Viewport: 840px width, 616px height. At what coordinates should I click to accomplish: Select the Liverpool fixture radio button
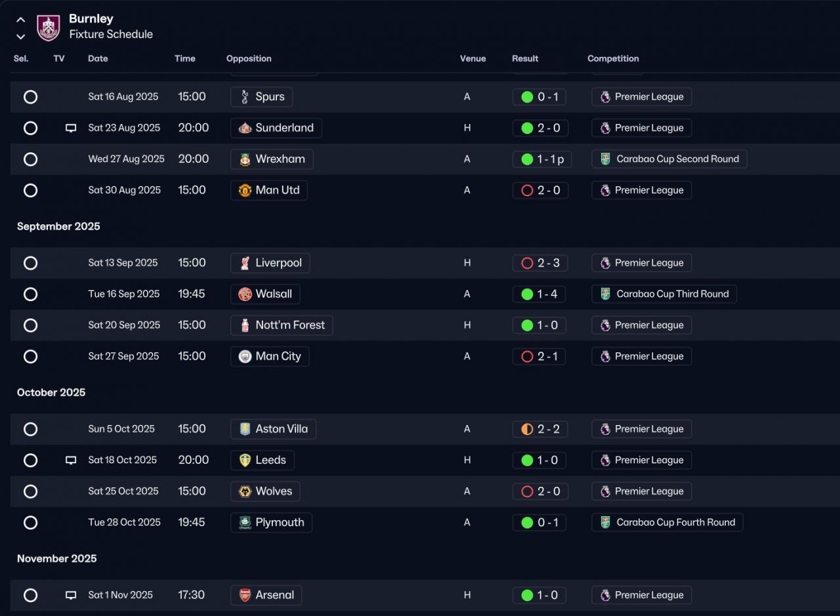[30, 263]
